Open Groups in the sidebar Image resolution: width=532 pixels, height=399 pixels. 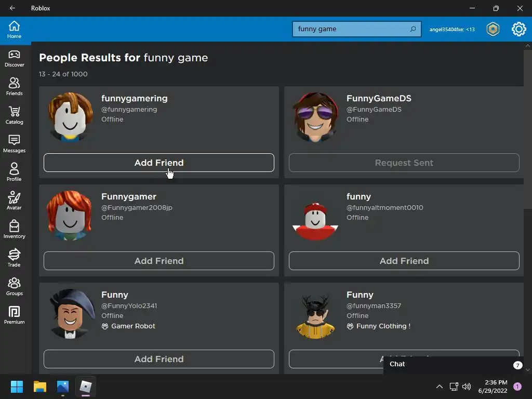[14, 287]
